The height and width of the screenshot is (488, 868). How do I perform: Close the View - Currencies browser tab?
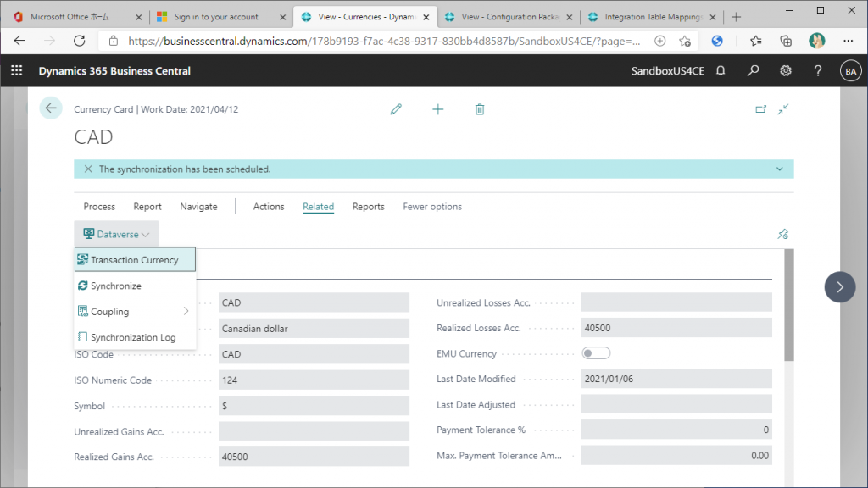426,17
